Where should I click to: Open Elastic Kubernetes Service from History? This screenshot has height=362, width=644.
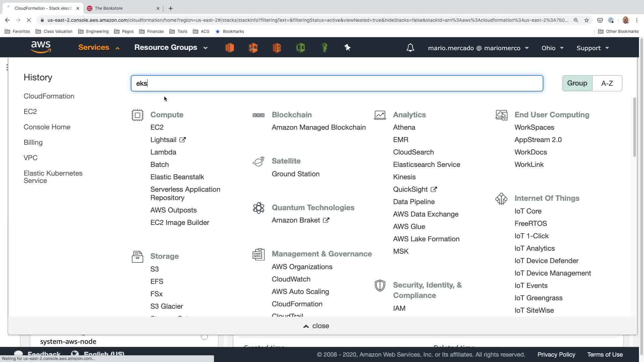[x=53, y=177]
